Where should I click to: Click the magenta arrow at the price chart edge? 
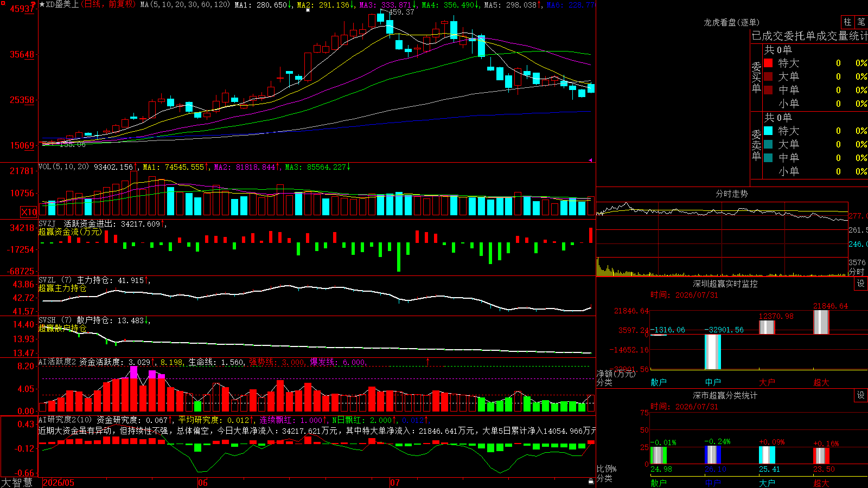coord(590,160)
